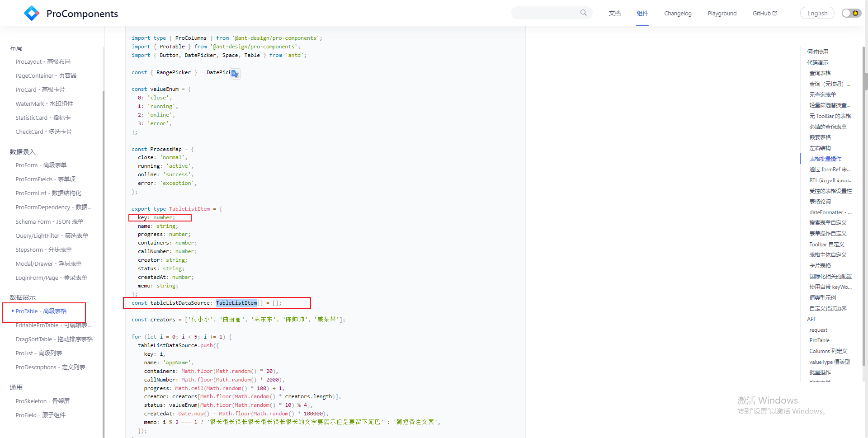The width and height of the screenshot is (868, 438).
Task: Jump to 无查询表单 anchor
Action: click(823, 94)
